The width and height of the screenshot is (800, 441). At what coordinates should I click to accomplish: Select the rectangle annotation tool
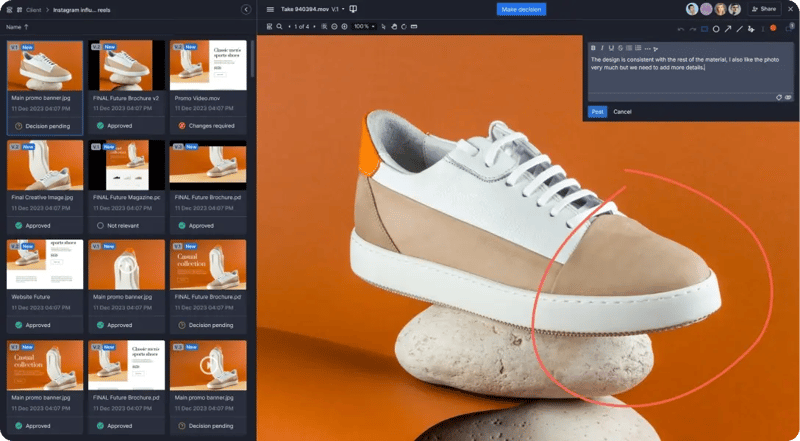(704, 28)
